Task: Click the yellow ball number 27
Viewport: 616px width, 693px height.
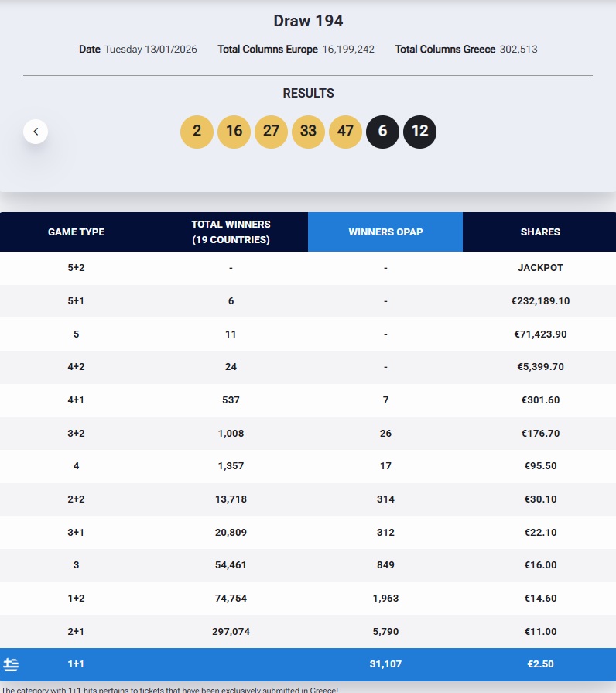Action: click(271, 132)
